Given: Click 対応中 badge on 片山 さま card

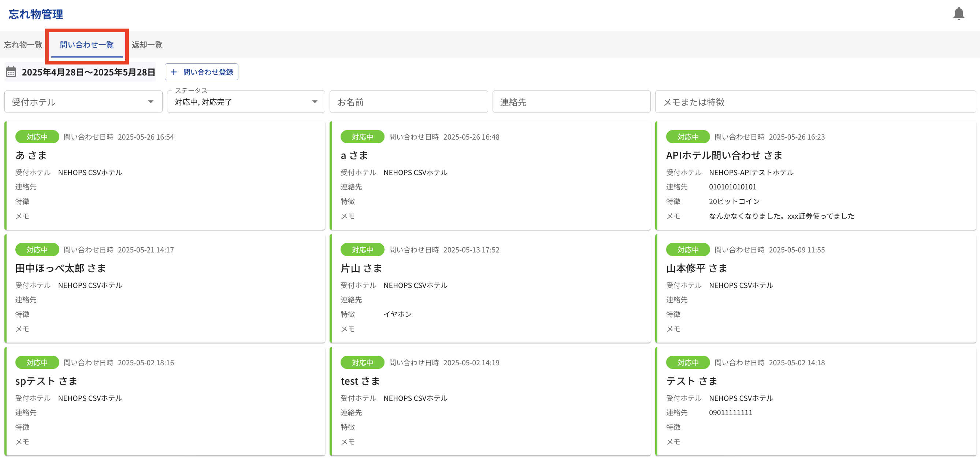Looking at the screenshot, I should (362, 250).
